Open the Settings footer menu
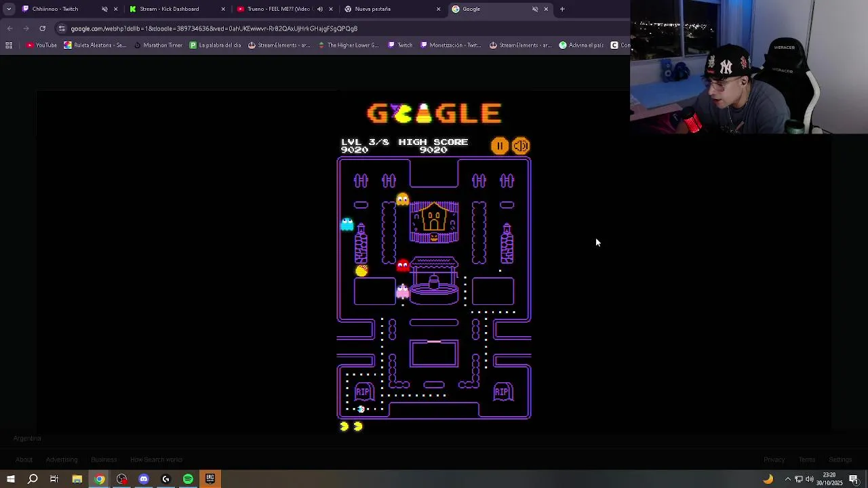Viewport: 868px width, 488px height. click(840, 460)
